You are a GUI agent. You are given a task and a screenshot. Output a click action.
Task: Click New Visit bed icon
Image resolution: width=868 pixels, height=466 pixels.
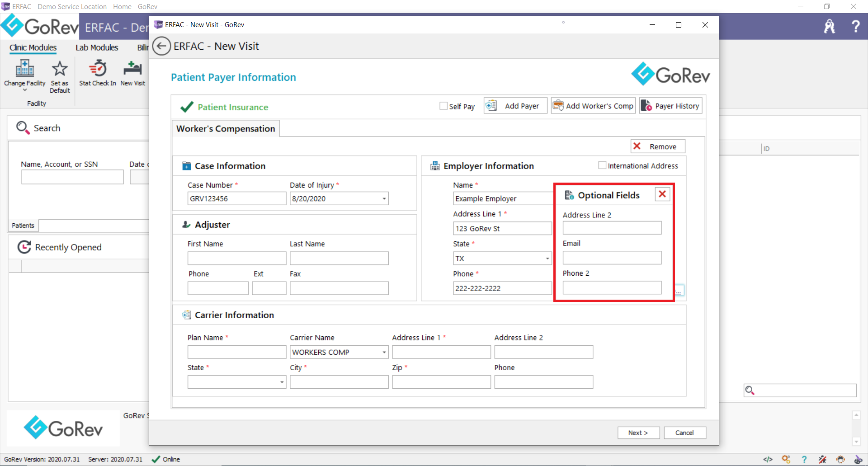tap(132, 69)
